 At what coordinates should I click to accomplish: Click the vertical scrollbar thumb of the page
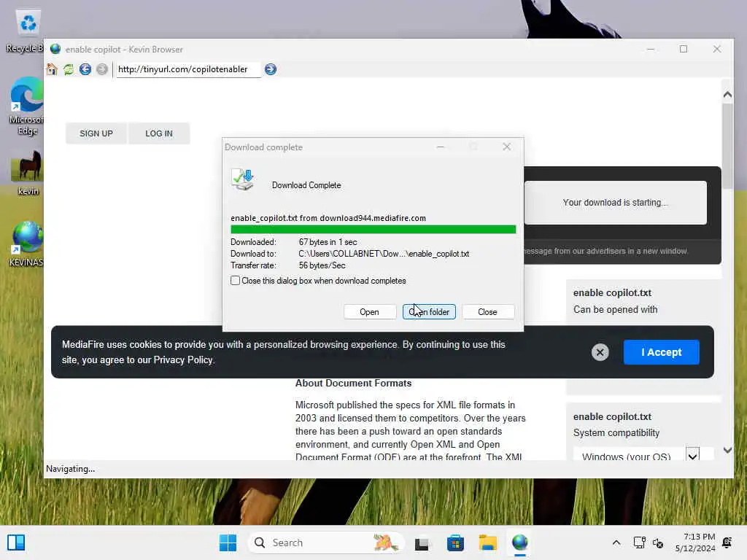[x=727, y=146]
